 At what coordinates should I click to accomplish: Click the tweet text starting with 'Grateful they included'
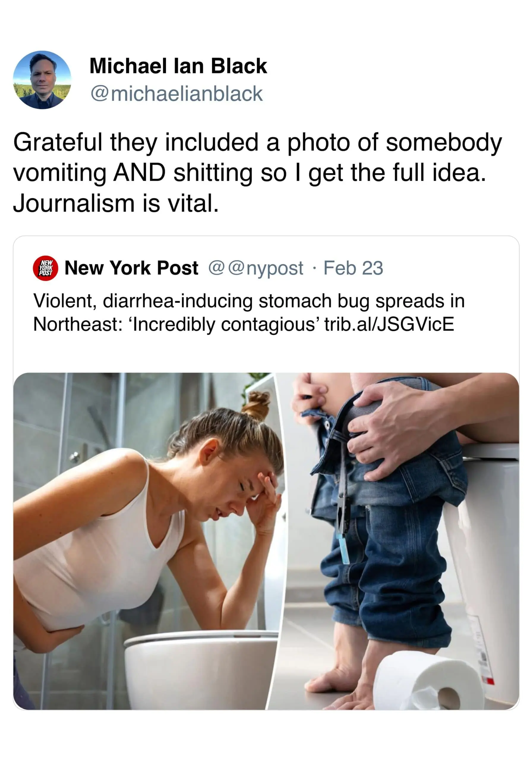[258, 173]
